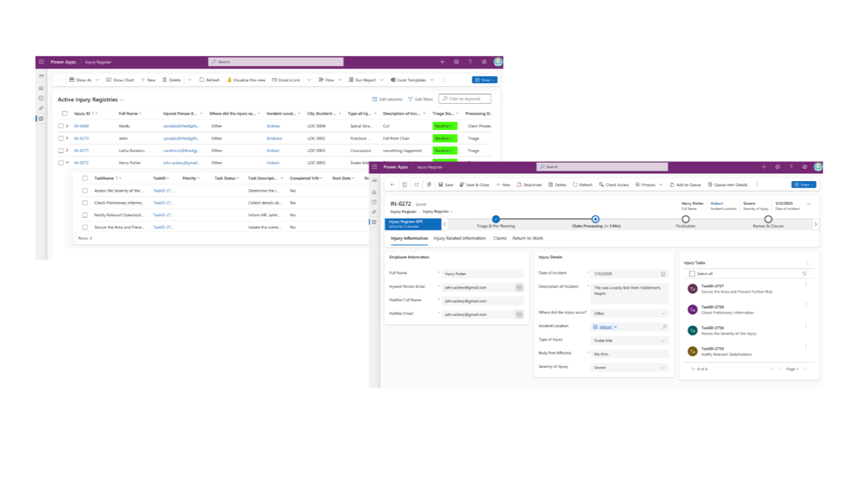Click sort icon in Injury Tasks panel
This screenshot has width=868, height=488.
pyautogui.click(x=804, y=274)
